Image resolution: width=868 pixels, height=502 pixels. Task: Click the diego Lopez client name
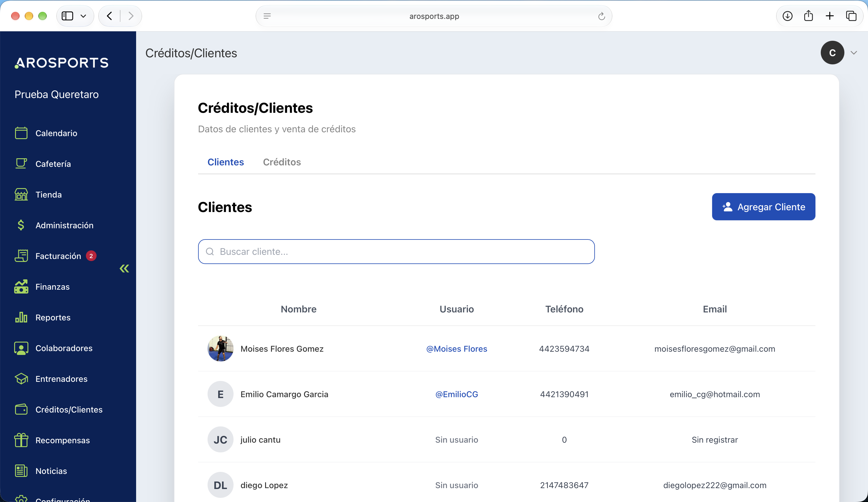pyautogui.click(x=264, y=485)
